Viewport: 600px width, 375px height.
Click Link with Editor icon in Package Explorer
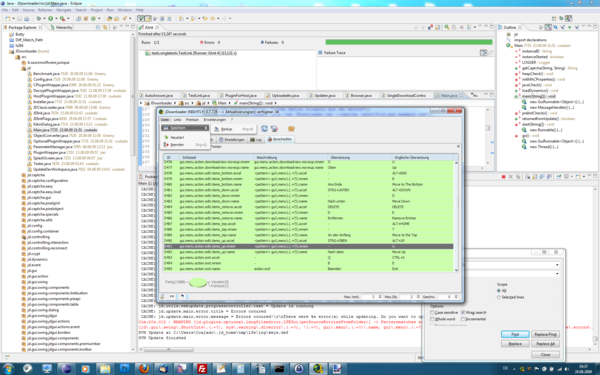click(x=104, y=27)
